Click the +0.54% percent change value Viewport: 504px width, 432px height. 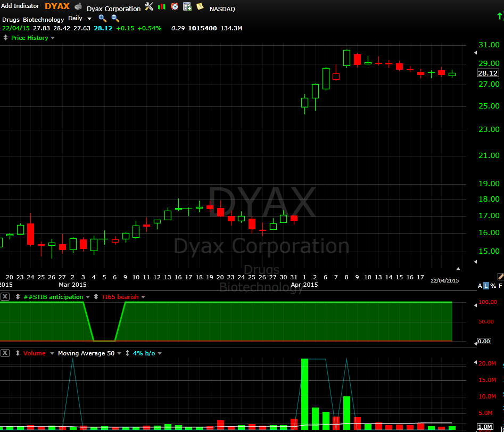click(x=150, y=28)
